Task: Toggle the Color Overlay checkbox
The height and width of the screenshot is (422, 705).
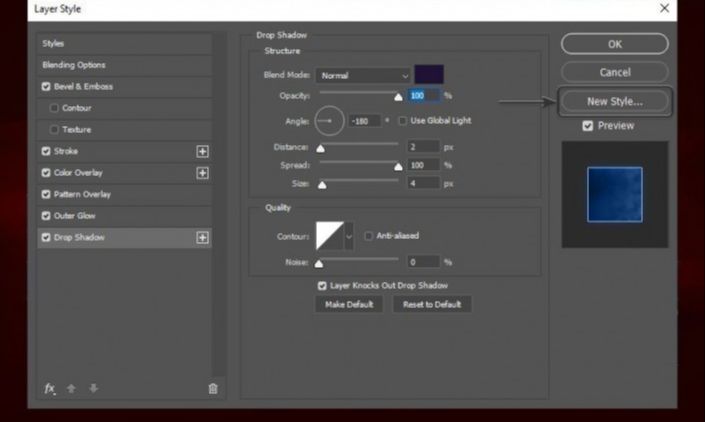Action: pos(46,173)
